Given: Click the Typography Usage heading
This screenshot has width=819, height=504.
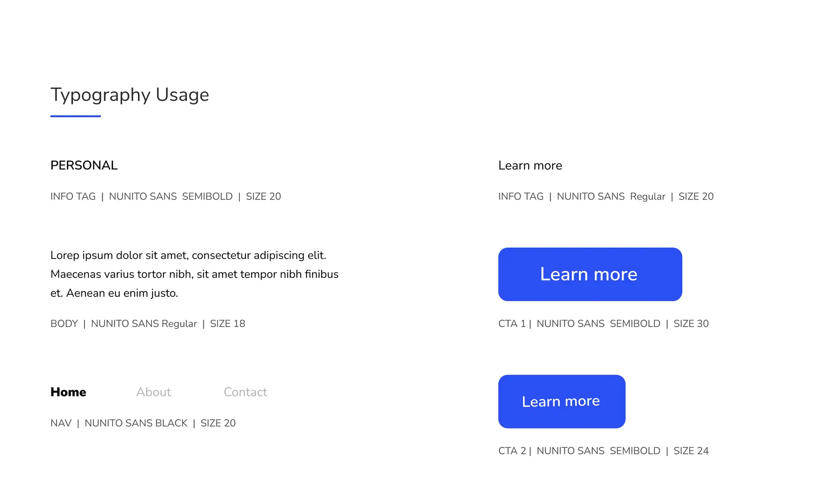Looking at the screenshot, I should pyautogui.click(x=130, y=95).
